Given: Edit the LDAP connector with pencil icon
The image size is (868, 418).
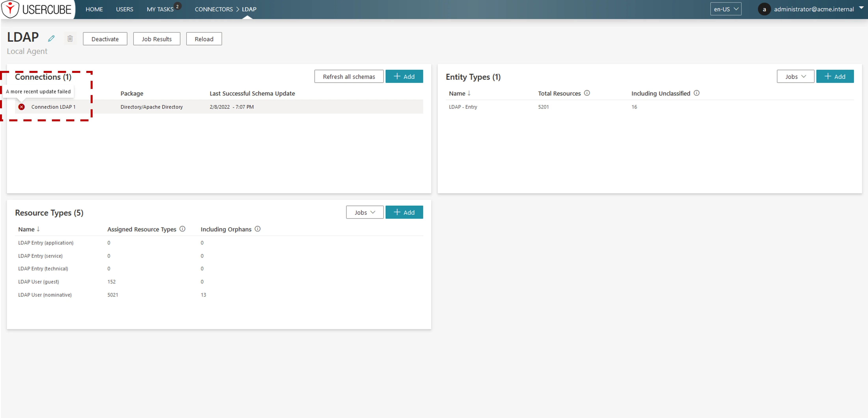Looking at the screenshot, I should pyautogui.click(x=51, y=39).
